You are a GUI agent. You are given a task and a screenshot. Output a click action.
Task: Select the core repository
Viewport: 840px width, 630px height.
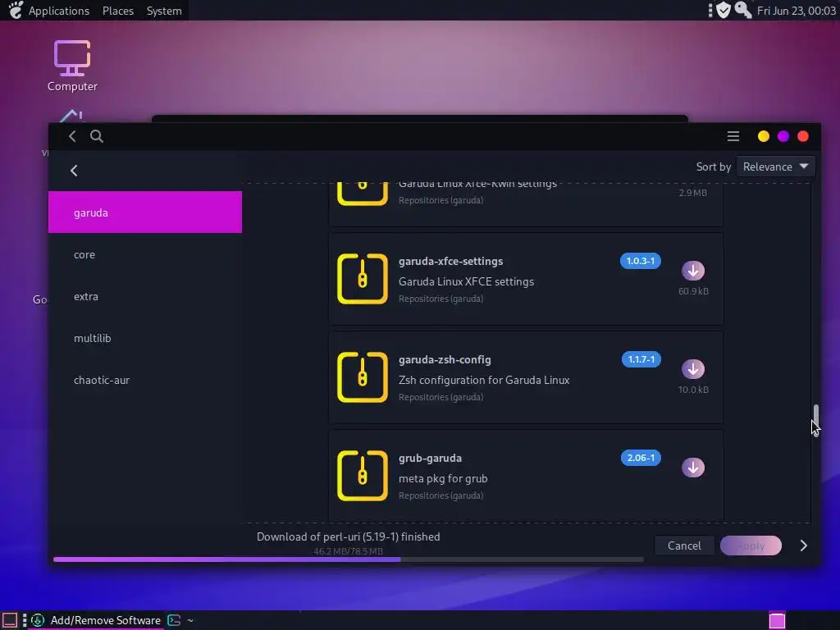click(x=145, y=254)
